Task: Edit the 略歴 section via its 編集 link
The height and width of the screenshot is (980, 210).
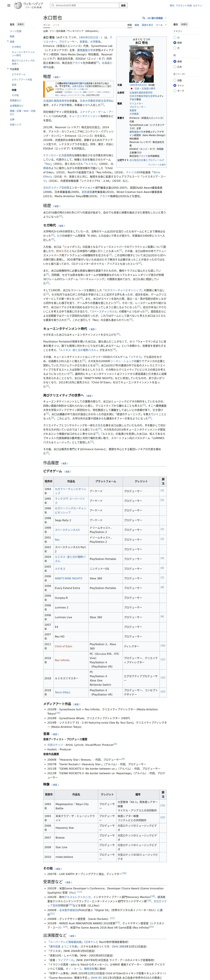Action: click(x=57, y=77)
